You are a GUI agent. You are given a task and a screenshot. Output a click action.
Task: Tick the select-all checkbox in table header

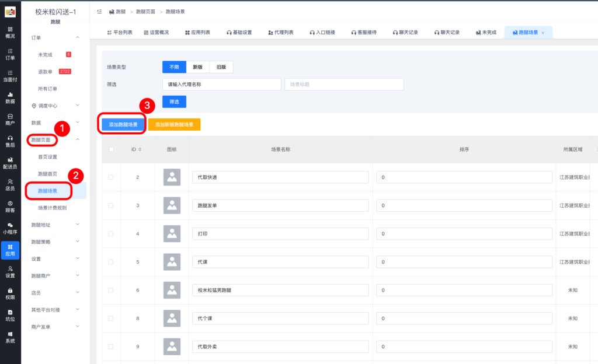(x=111, y=149)
